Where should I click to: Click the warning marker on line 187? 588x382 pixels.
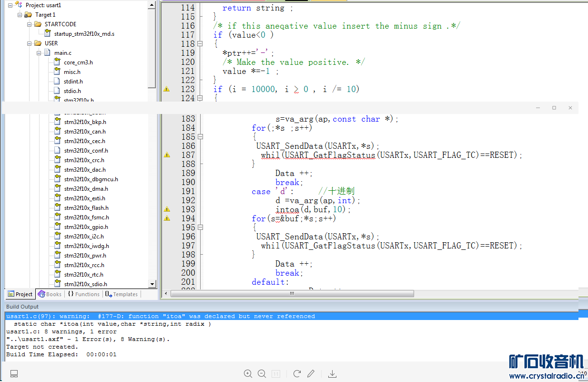167,155
